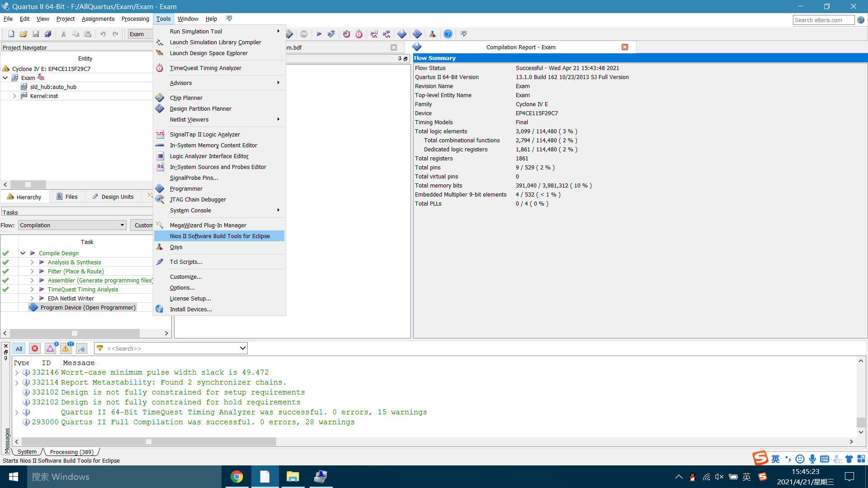The width and height of the screenshot is (868, 488).
Task: Collapse the Compile Design task
Action: coord(23,253)
